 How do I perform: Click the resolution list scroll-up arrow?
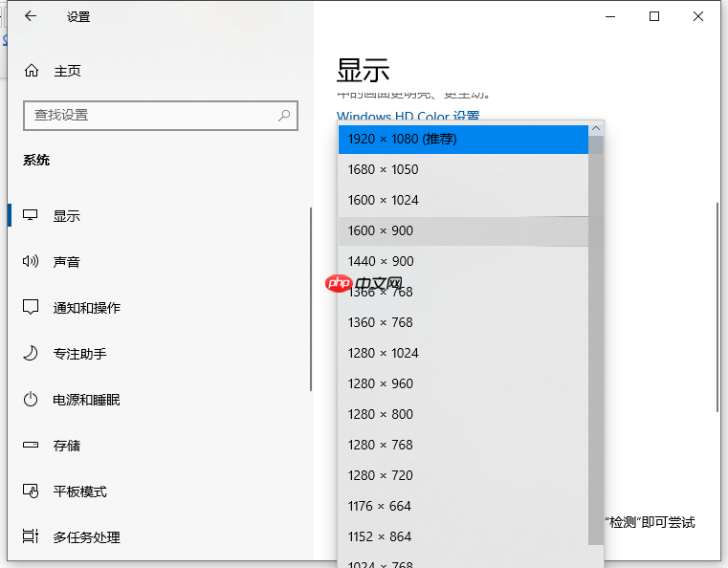[596, 128]
